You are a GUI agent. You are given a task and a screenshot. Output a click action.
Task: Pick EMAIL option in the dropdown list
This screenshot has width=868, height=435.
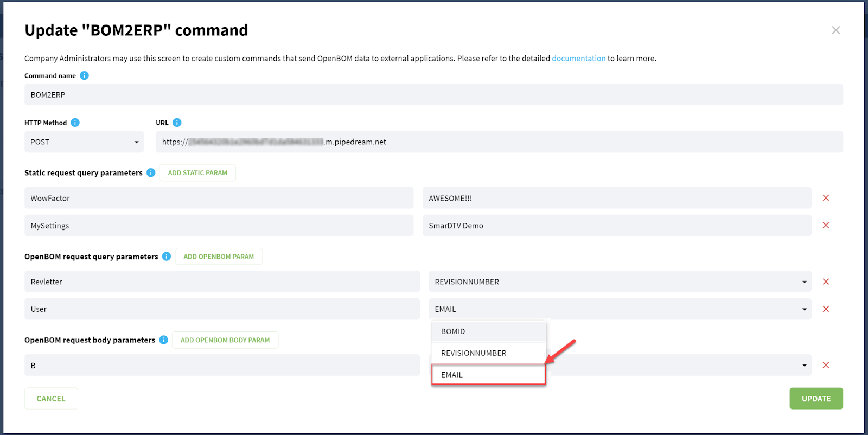click(489, 375)
